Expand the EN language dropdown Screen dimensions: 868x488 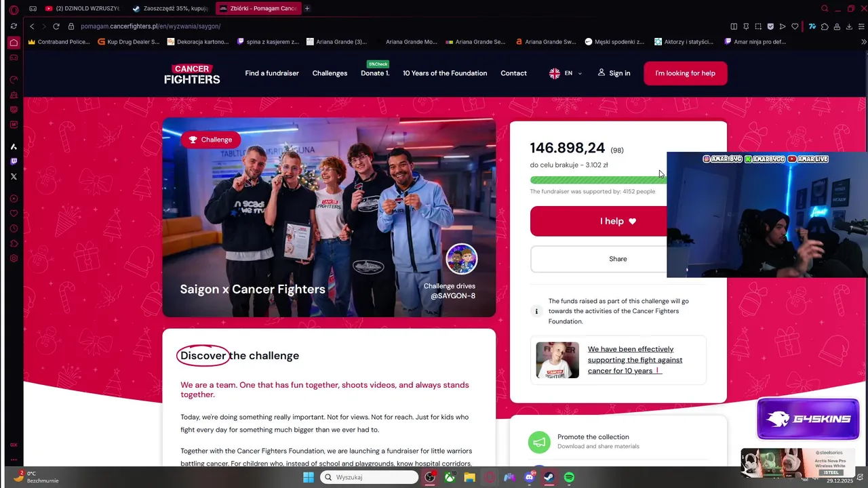tap(566, 73)
